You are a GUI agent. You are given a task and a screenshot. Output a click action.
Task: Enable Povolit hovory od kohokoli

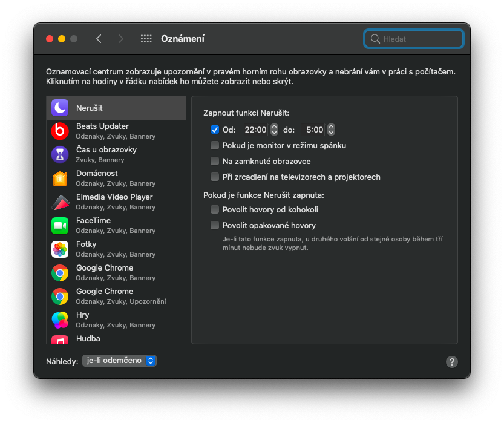pos(215,209)
